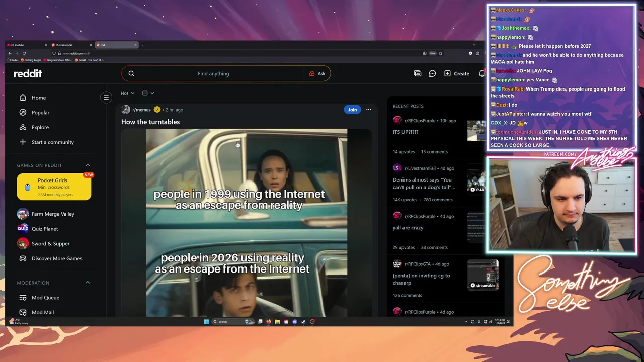Open Discover More Games controller icon

click(23, 258)
